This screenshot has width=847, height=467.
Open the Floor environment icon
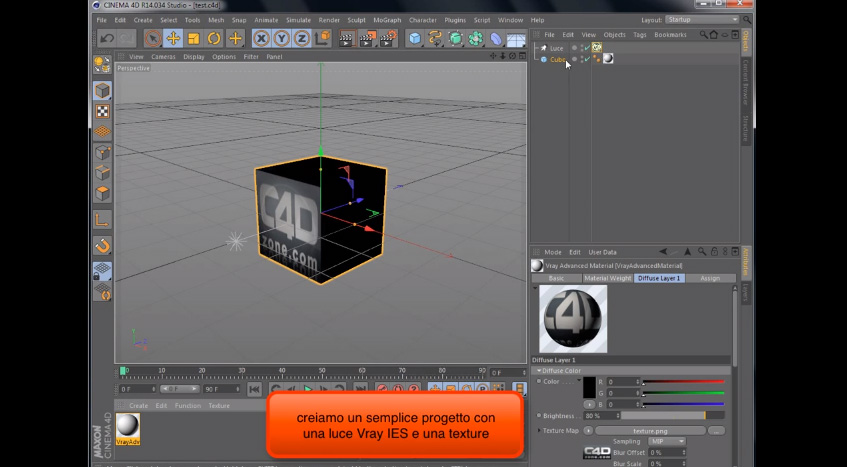click(x=516, y=39)
